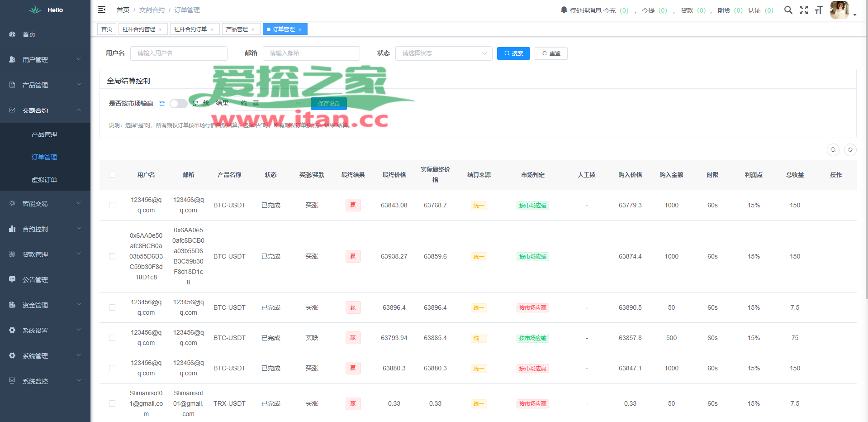The image size is (868, 422).
Task: Click the 系统设置 gear icon
Action: (12, 330)
